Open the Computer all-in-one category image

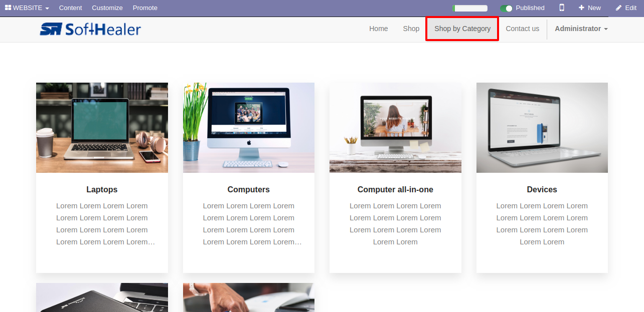pos(395,128)
